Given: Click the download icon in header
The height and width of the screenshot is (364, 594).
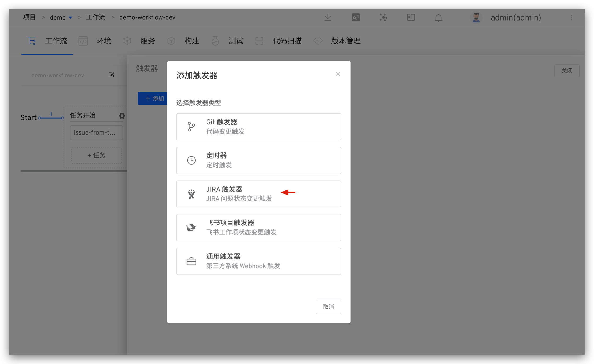Looking at the screenshot, I should [328, 17].
